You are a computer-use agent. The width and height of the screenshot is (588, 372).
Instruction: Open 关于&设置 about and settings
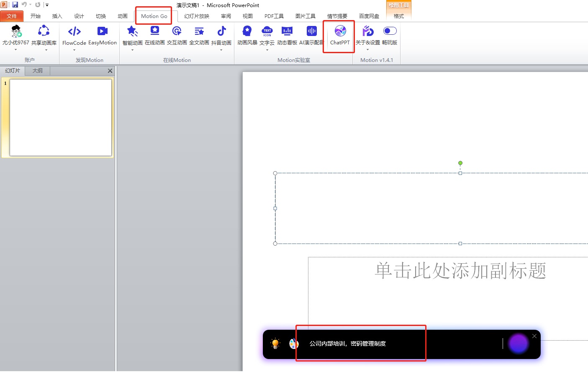click(368, 35)
